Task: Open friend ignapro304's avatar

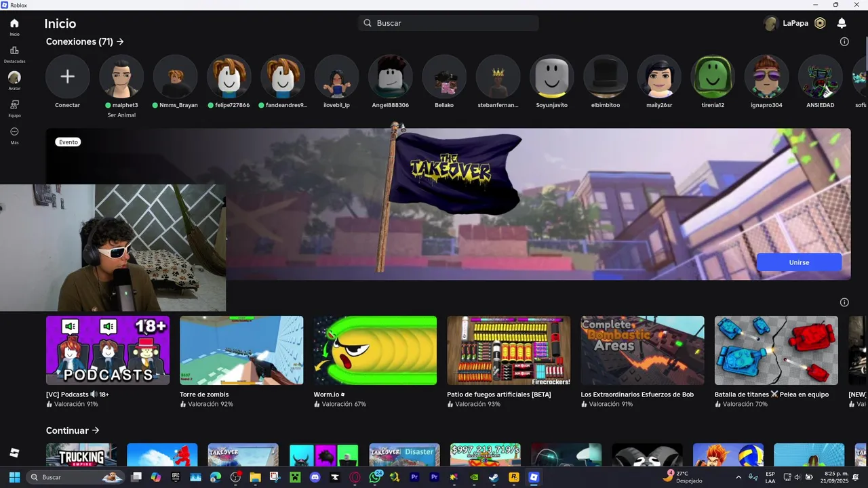Action: pyautogui.click(x=766, y=77)
